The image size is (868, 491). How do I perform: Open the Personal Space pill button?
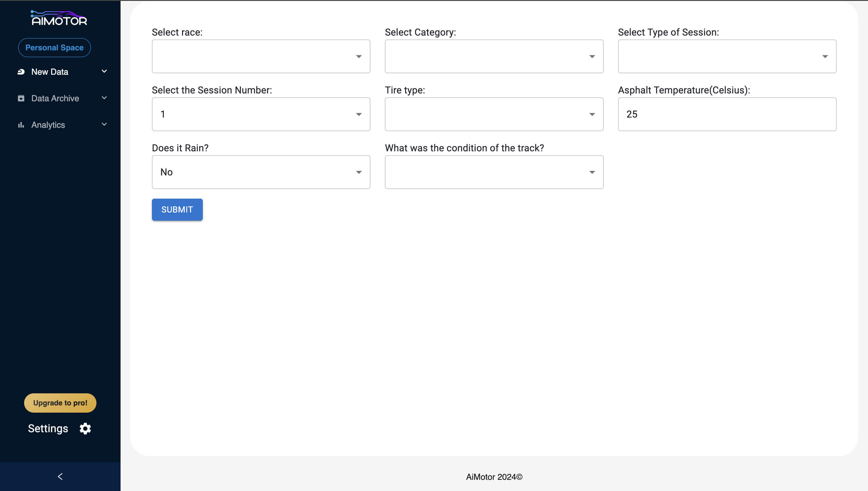[x=54, y=48]
